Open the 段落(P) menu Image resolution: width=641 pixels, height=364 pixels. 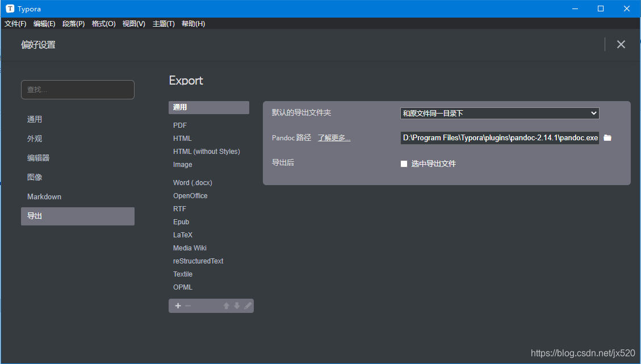pos(74,24)
